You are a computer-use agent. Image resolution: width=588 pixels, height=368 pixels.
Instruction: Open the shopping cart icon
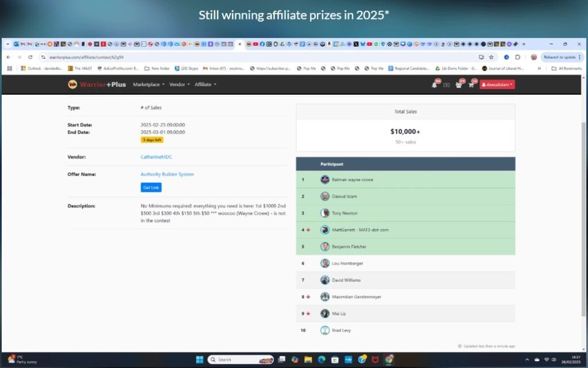pyautogui.click(x=471, y=85)
